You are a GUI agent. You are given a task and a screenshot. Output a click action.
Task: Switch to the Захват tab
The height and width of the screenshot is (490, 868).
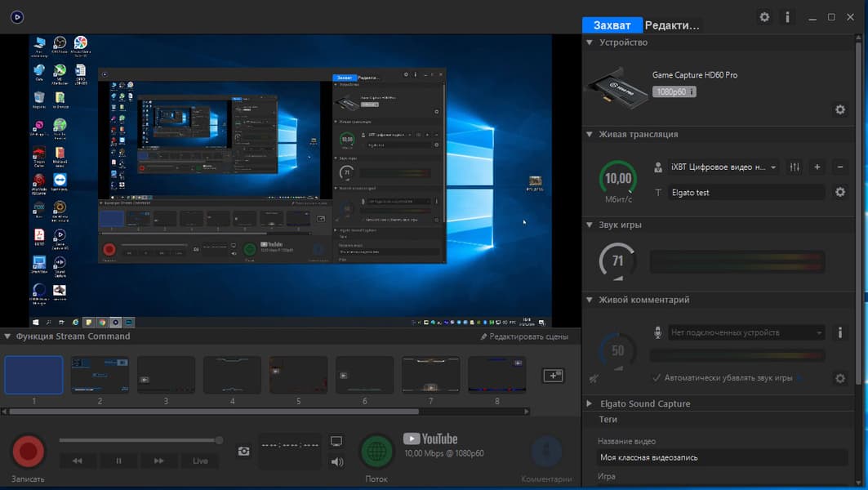[x=612, y=24]
